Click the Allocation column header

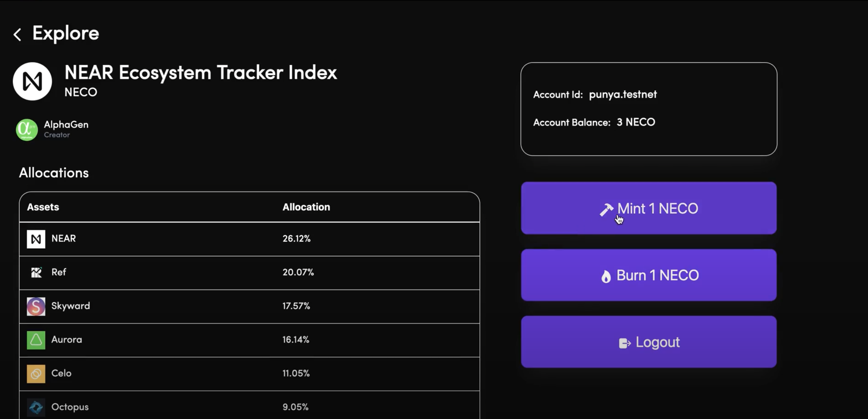(306, 207)
